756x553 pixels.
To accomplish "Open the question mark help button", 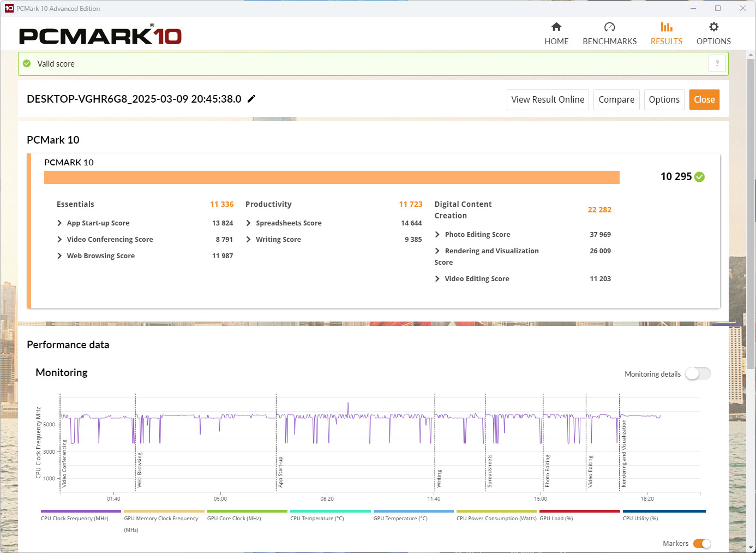I will pos(717,63).
